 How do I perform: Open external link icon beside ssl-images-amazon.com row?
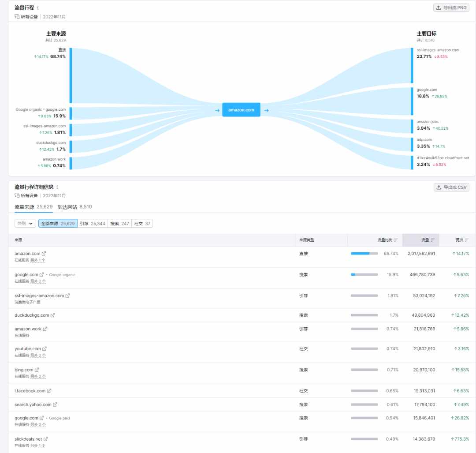tap(67, 296)
